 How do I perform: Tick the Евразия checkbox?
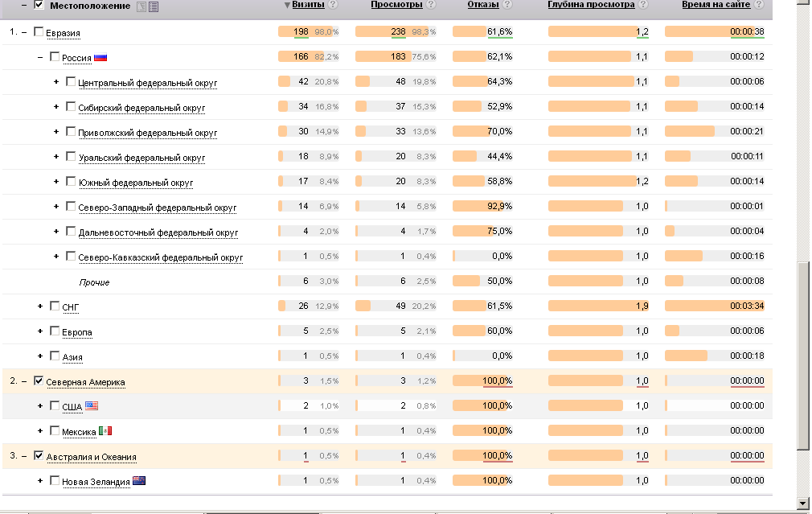pos(38,32)
